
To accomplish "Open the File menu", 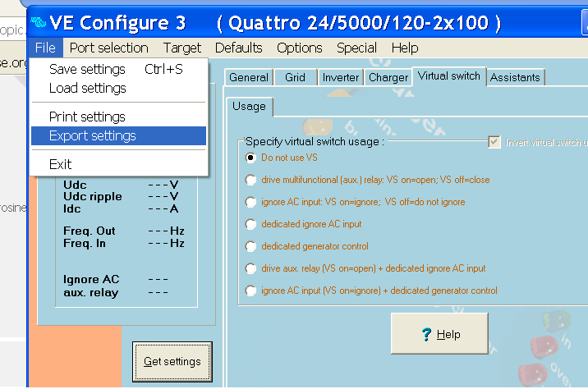I will tap(45, 48).
